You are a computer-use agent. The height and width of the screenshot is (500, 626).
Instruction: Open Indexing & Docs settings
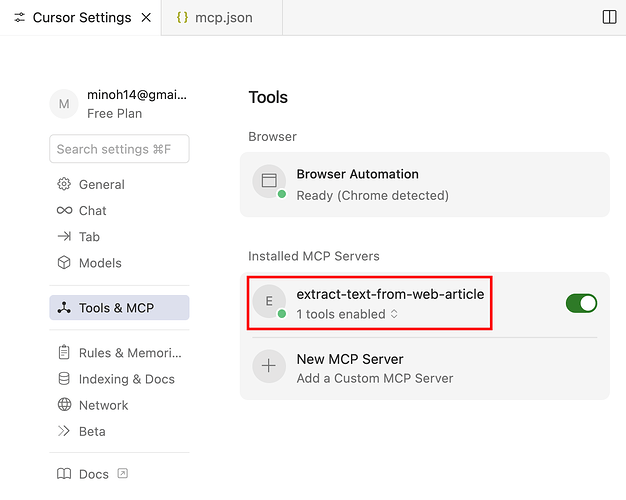pyautogui.click(x=126, y=379)
